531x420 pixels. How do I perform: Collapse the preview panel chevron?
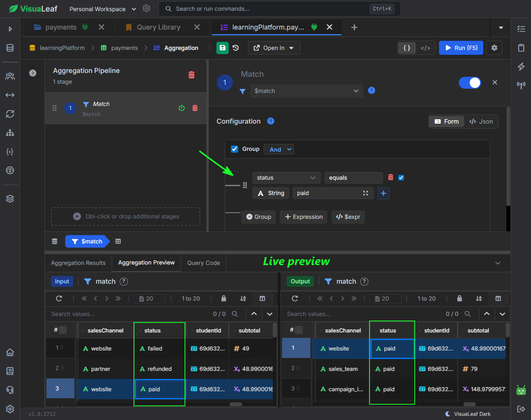498,263
